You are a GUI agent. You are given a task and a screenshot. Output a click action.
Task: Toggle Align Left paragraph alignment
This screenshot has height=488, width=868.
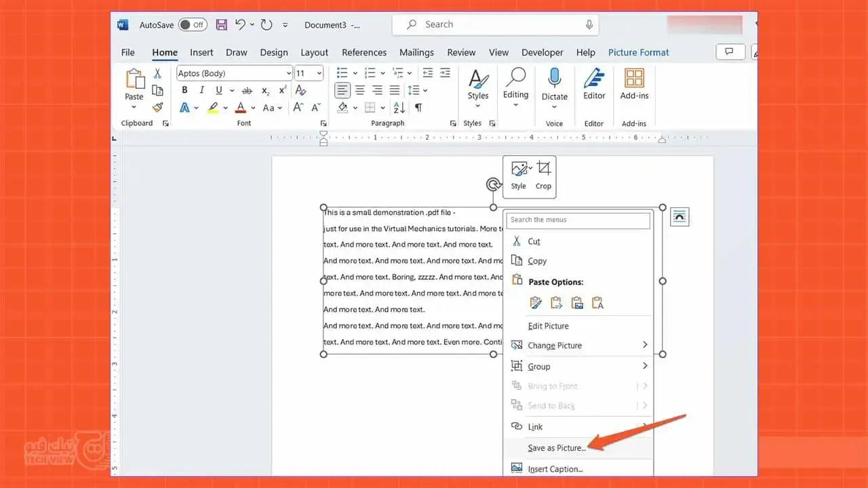(x=343, y=90)
